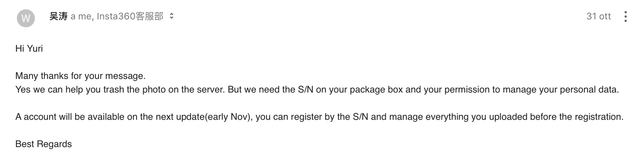Click the 'a me' recipient text
Viewport: 644px width, 165px height.
pyautogui.click(x=81, y=16)
